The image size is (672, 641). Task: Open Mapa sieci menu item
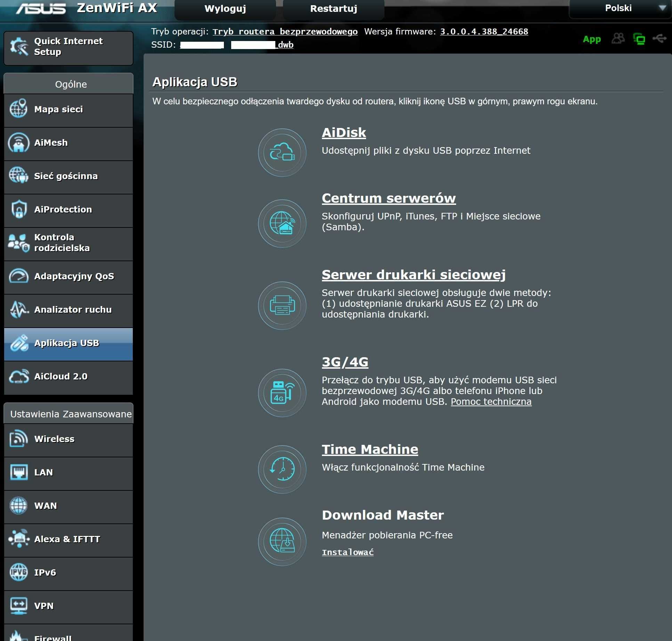coord(68,110)
